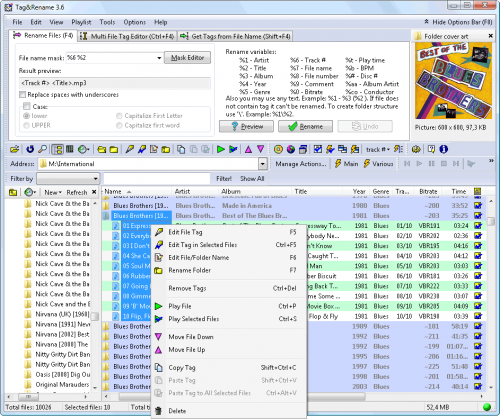Select the UPPER radio button
This screenshot has height=419, width=500.
point(26,125)
